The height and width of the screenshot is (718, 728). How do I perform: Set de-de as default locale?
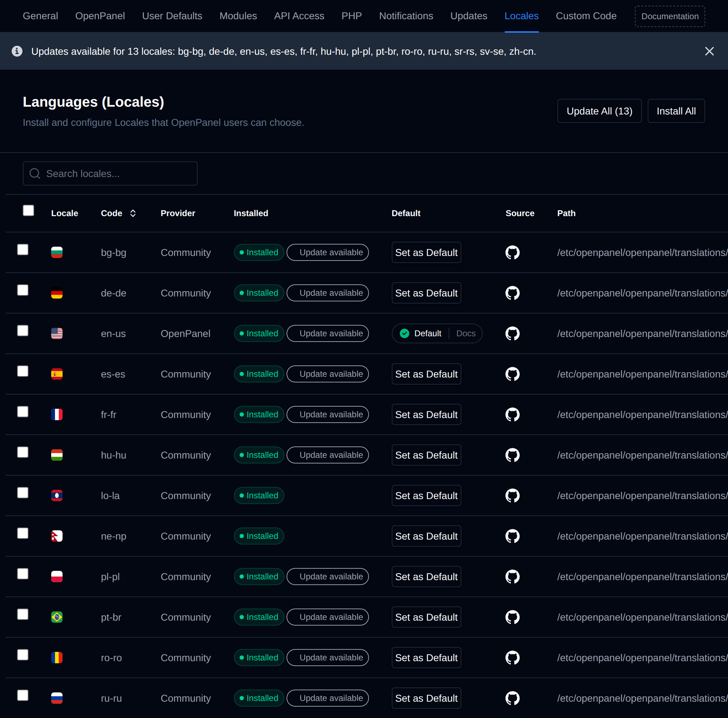[426, 293]
